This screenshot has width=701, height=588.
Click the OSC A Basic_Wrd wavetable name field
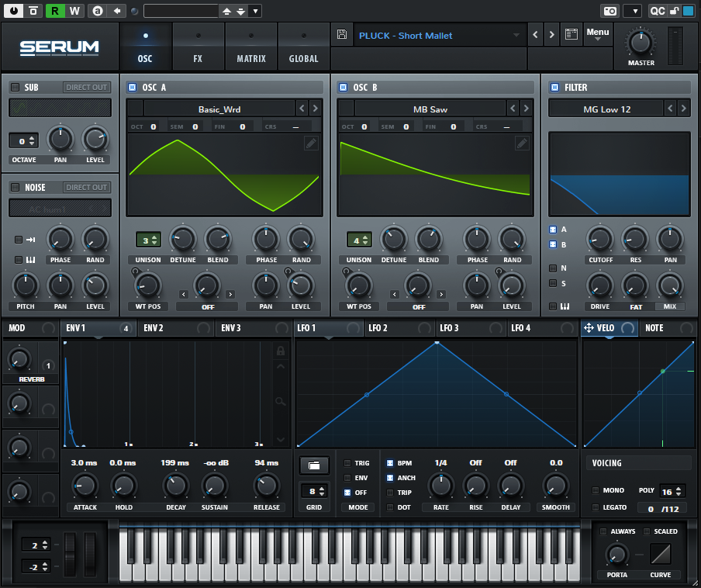(219, 109)
